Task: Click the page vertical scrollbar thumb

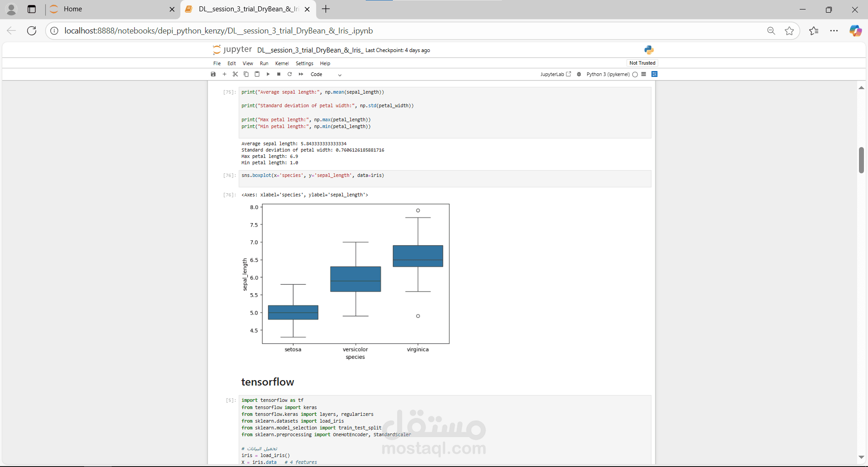Action: (x=861, y=160)
